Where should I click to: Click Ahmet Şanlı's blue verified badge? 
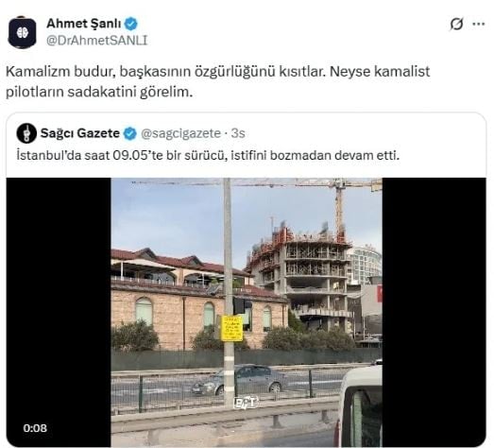131,24
